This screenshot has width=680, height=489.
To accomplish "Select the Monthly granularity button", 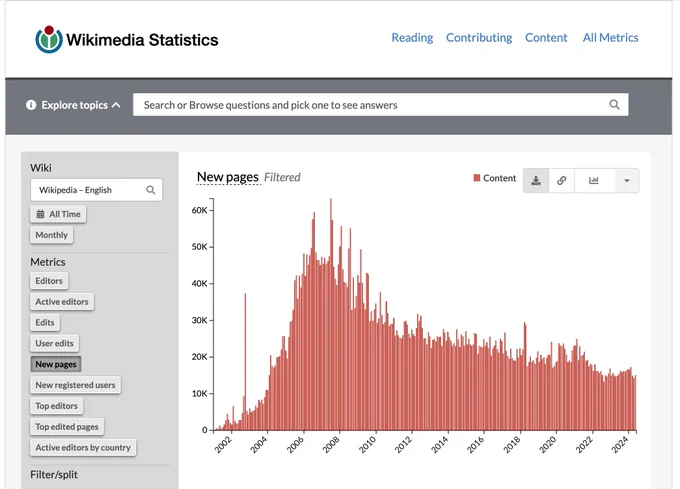I will tap(52, 235).
